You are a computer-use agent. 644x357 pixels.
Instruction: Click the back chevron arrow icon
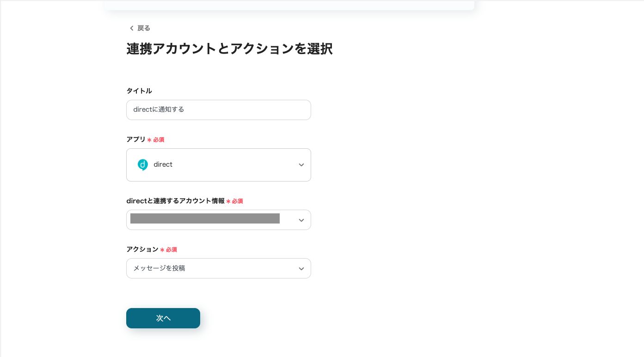131,28
